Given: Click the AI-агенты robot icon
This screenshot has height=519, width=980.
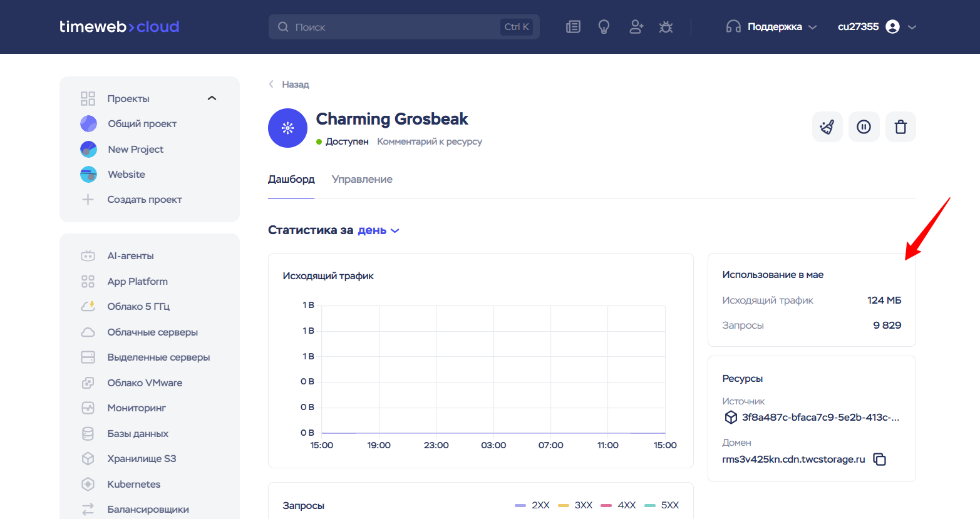Looking at the screenshot, I should pos(88,256).
